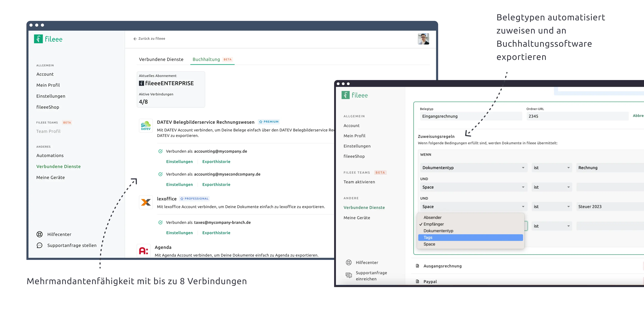Switch to the Buchhaltung tab
644x310 pixels.
[x=206, y=59]
